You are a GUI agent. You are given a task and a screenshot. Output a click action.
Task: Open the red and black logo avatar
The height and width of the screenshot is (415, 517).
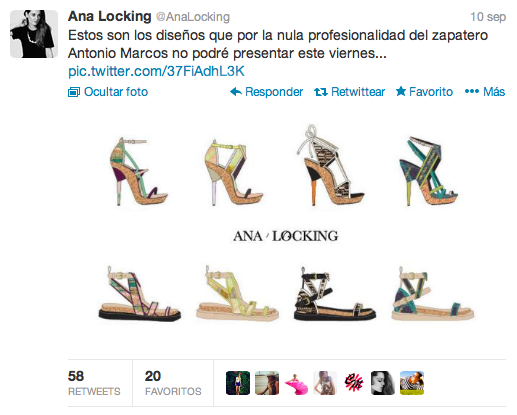point(354,383)
